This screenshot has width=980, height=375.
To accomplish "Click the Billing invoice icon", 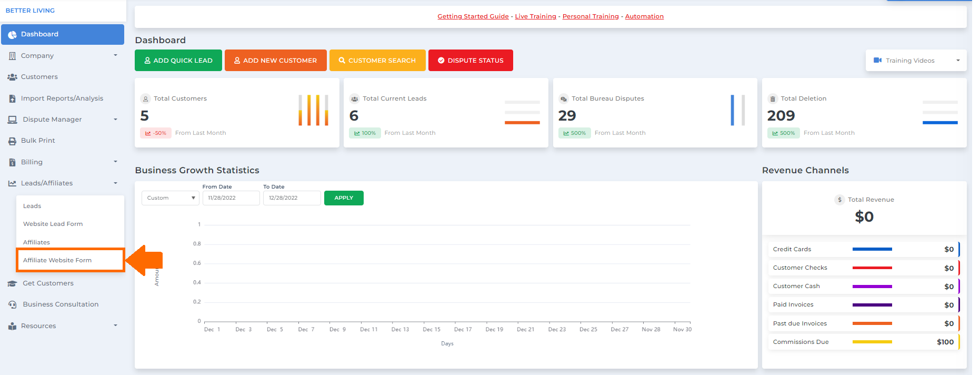I will [x=12, y=162].
